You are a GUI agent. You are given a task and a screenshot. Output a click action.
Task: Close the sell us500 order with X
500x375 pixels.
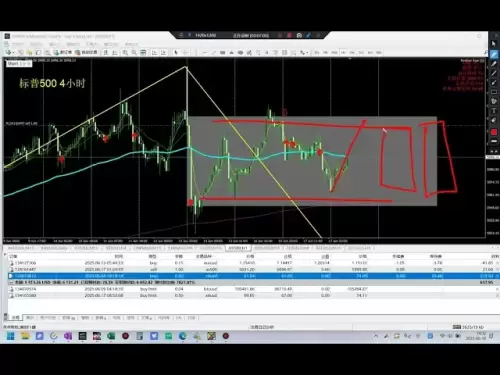click(497, 269)
